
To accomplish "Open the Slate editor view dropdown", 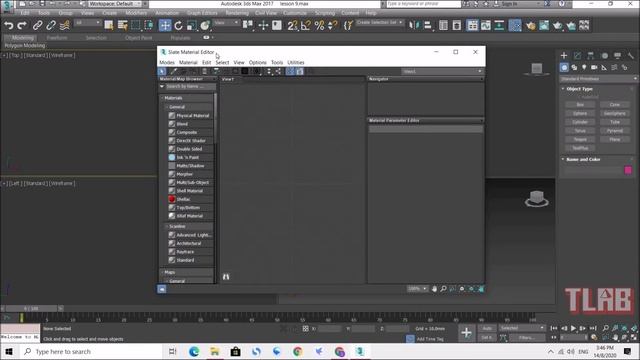I will [442, 71].
